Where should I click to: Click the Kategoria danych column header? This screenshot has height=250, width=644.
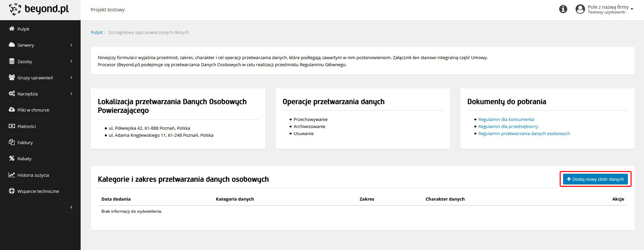pyautogui.click(x=235, y=199)
